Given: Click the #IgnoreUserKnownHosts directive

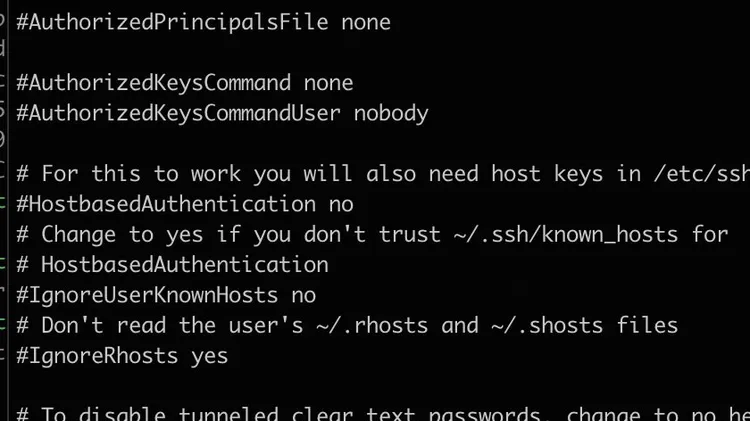Looking at the screenshot, I should [147, 295].
